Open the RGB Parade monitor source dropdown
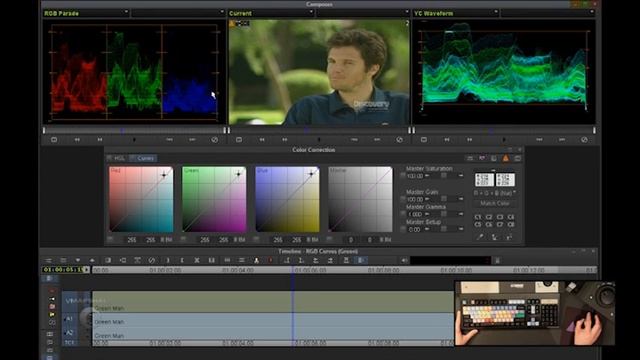The height and width of the screenshot is (360, 640). pyautogui.click(x=86, y=13)
